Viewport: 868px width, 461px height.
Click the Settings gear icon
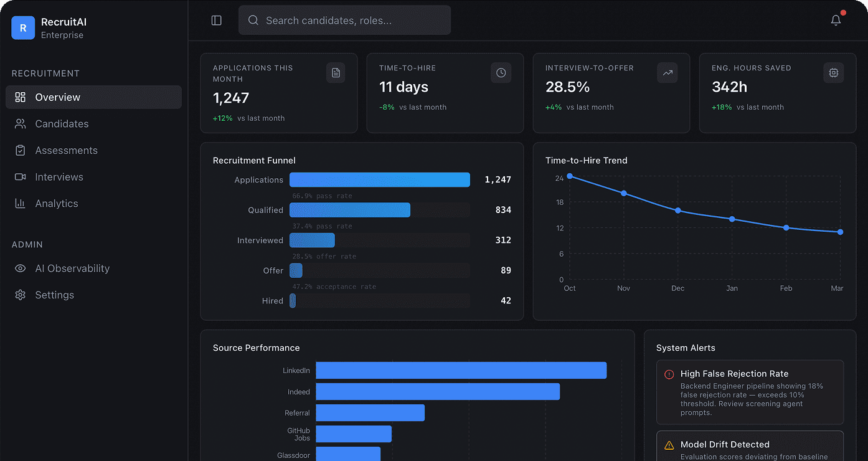pyautogui.click(x=21, y=295)
